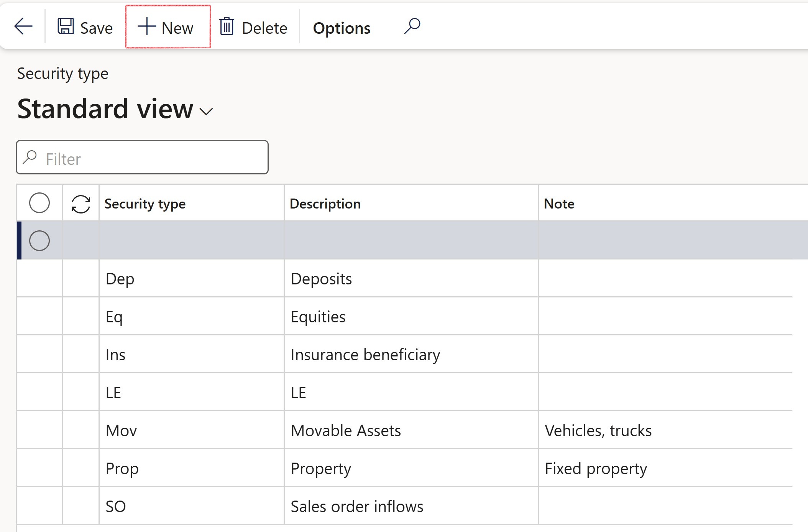Image resolution: width=808 pixels, height=532 pixels.
Task: Select the 'Dep' security type cell
Action: (x=192, y=278)
